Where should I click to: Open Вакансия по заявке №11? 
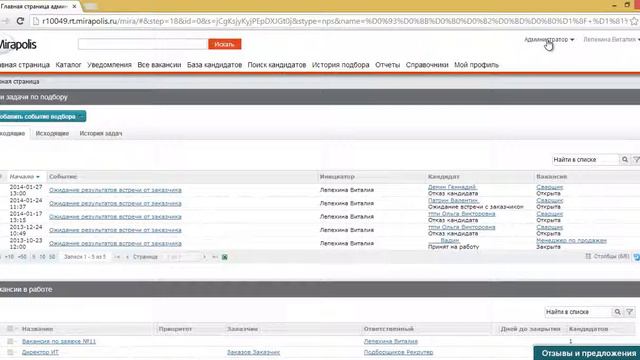point(59,341)
